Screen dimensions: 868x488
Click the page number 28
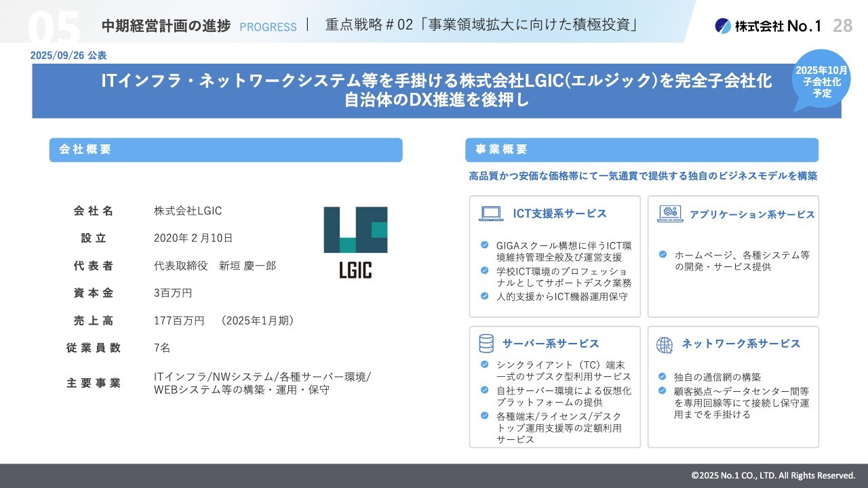pyautogui.click(x=843, y=26)
